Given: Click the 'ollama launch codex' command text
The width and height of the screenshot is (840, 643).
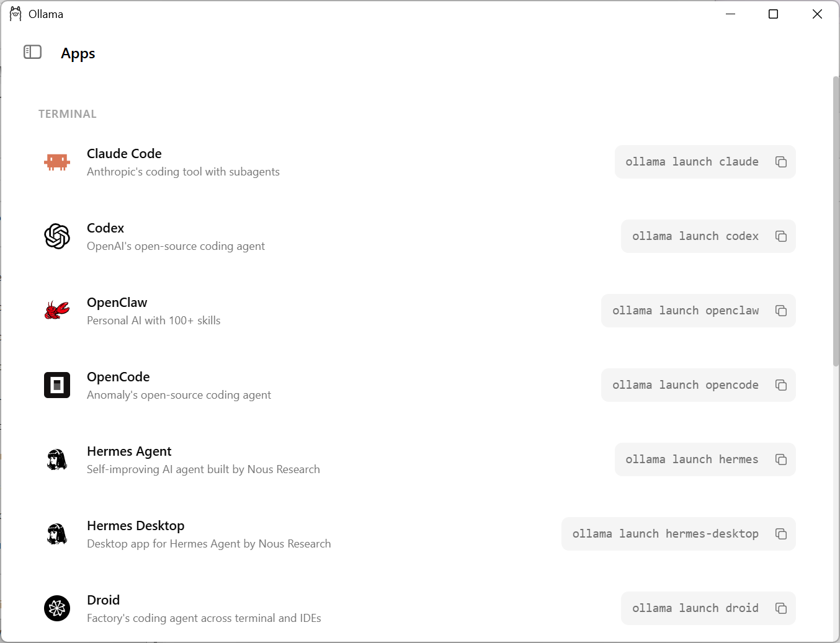Looking at the screenshot, I should (695, 236).
